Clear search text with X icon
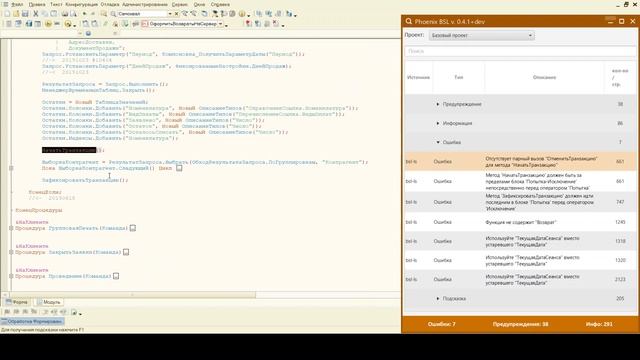 coord(176,14)
